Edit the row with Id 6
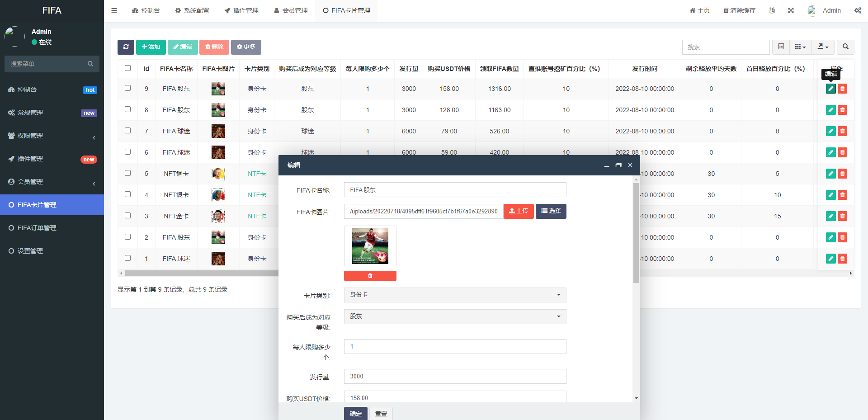This screenshot has width=868, height=420. (x=831, y=152)
